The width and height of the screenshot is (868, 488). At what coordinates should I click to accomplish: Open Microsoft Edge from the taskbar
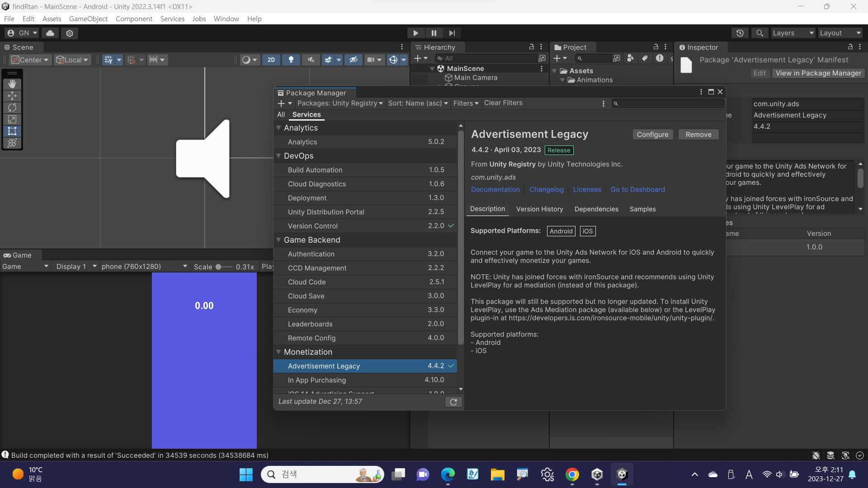coord(448,474)
